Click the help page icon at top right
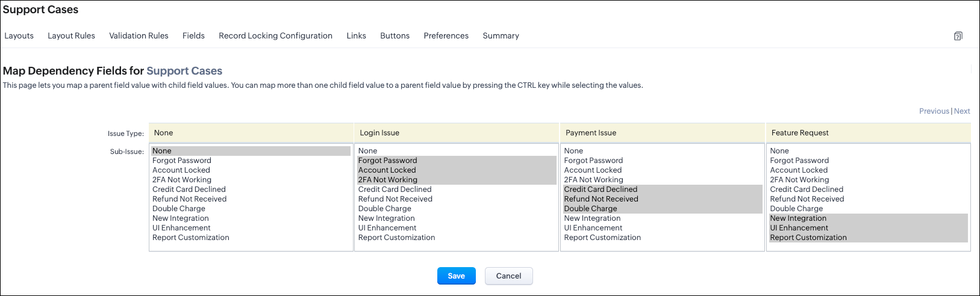 (x=958, y=36)
